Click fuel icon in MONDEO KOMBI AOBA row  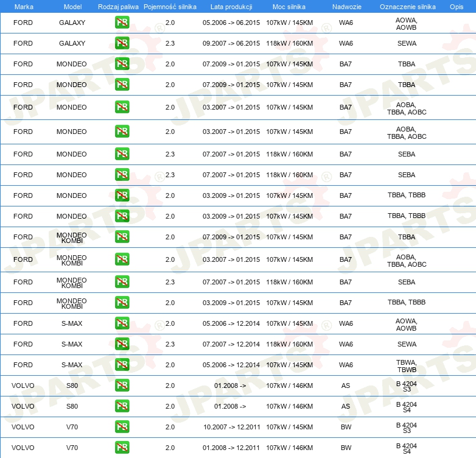coord(122,259)
